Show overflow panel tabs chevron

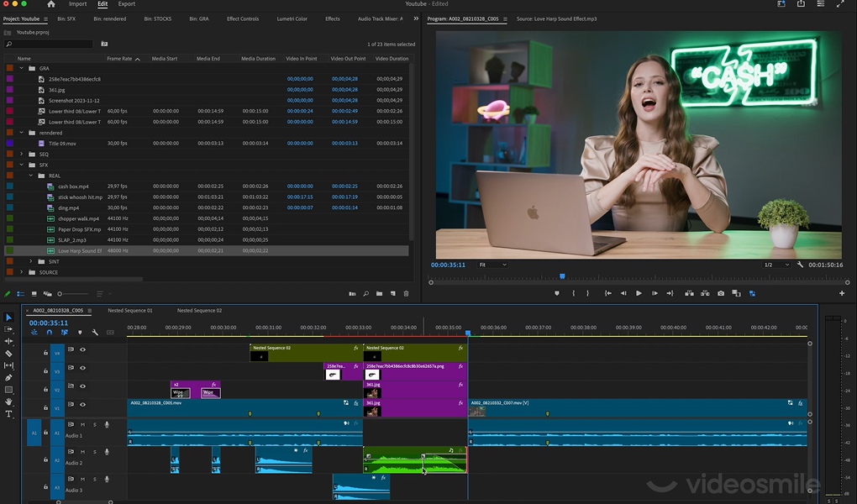pyautogui.click(x=416, y=18)
